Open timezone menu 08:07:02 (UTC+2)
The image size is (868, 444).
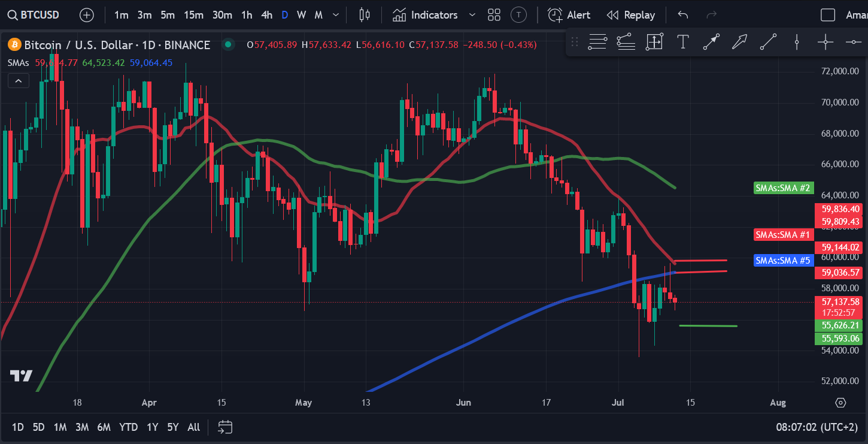(x=817, y=427)
